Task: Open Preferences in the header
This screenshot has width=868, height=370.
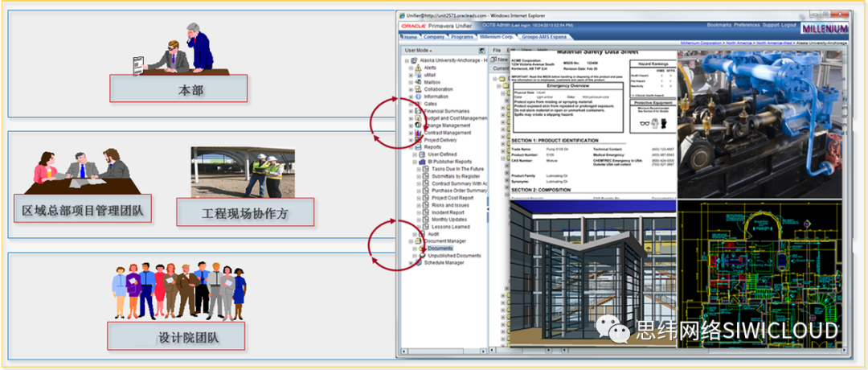Action: click(x=747, y=25)
